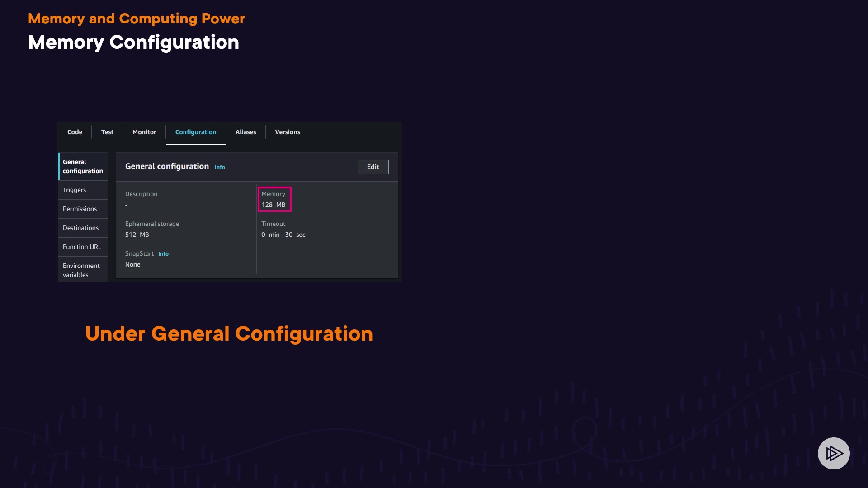Open Triggers in the sidebar
The width and height of the screenshot is (868, 488).
tap(74, 190)
